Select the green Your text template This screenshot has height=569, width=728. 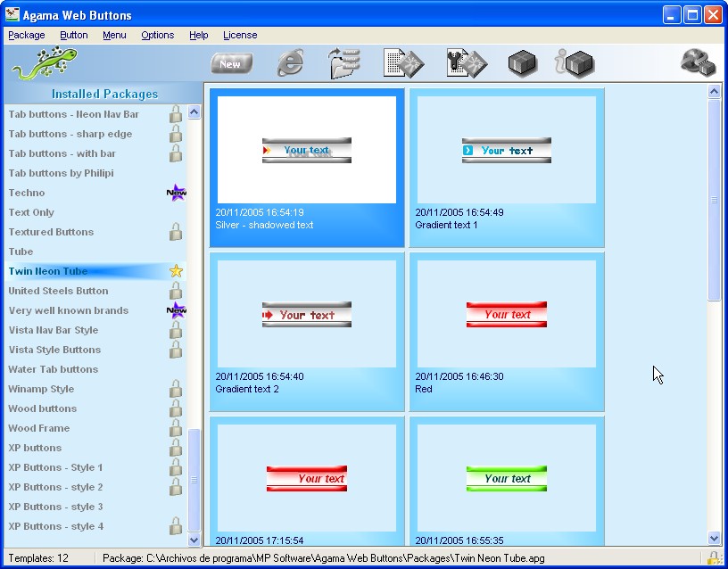[x=507, y=481]
